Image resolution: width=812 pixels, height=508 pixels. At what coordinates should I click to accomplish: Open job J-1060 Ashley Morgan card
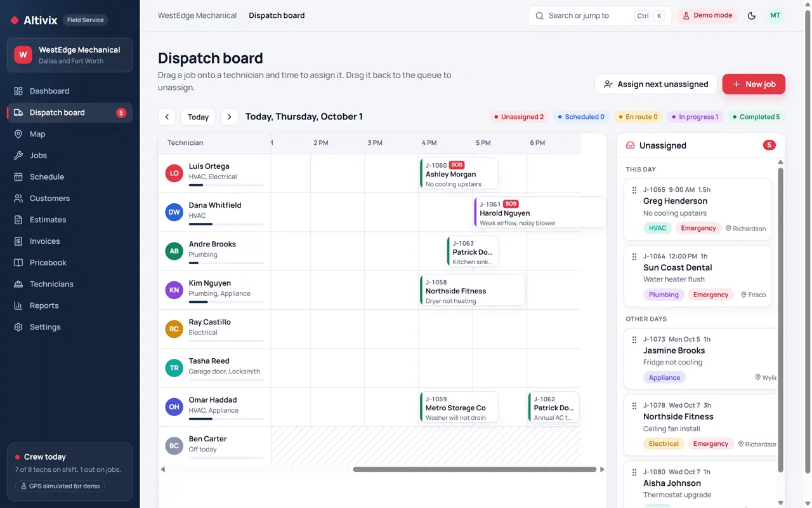459,173
